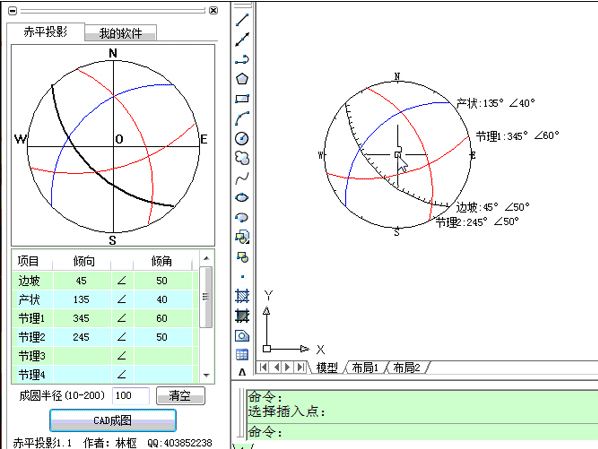Click the 节理4 row label
This screenshot has height=449, width=598.
coord(32,375)
